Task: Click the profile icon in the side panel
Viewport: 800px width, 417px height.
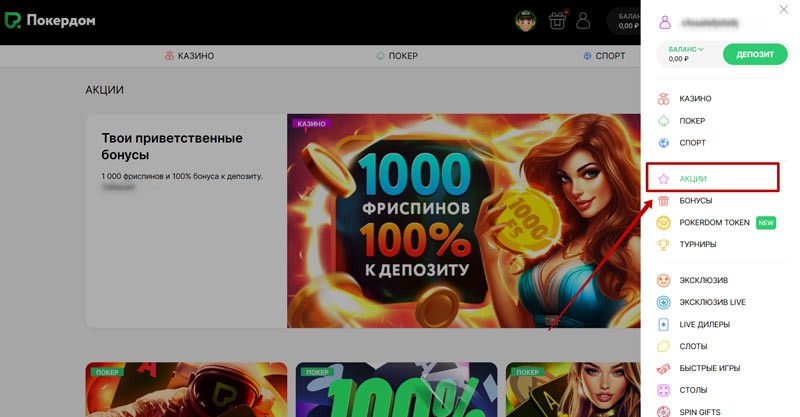Action: click(x=665, y=22)
